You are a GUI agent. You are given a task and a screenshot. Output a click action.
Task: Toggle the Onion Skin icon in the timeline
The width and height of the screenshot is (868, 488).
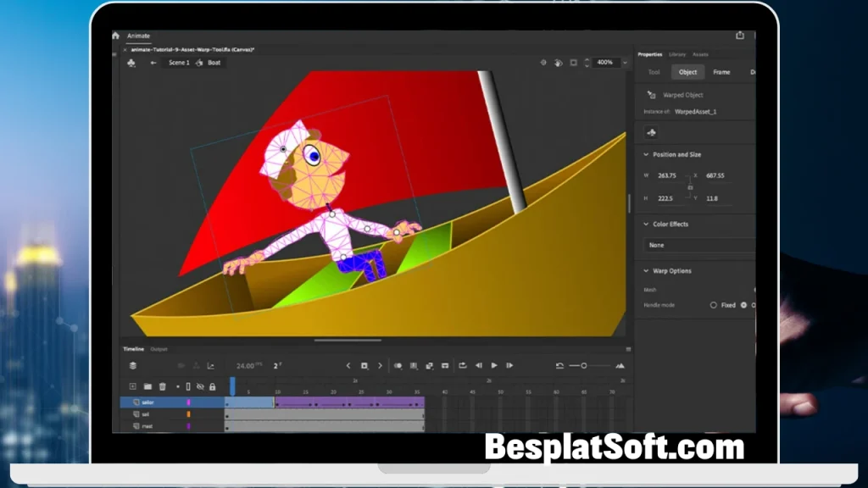(x=398, y=365)
